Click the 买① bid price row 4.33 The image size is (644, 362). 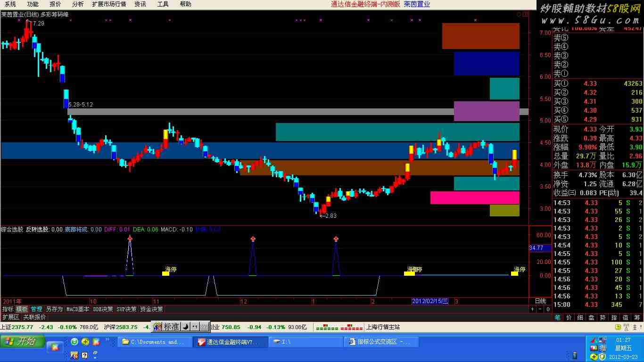(x=598, y=83)
